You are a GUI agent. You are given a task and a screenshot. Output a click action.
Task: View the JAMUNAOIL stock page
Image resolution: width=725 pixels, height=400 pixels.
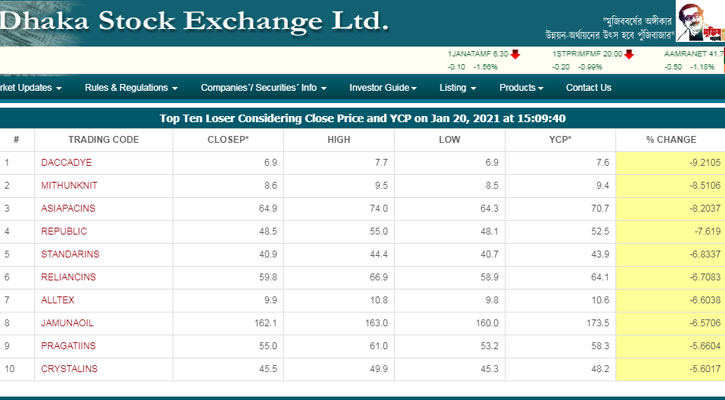pyautogui.click(x=68, y=323)
